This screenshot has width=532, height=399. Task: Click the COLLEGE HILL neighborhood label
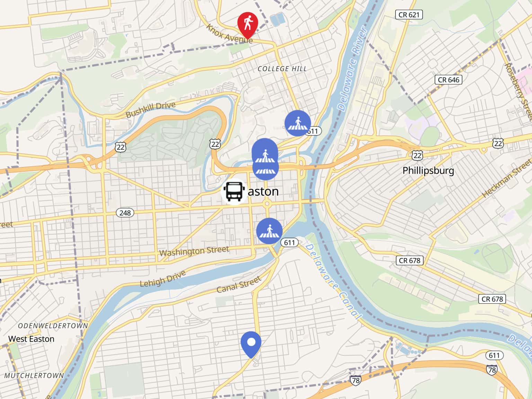pos(282,69)
